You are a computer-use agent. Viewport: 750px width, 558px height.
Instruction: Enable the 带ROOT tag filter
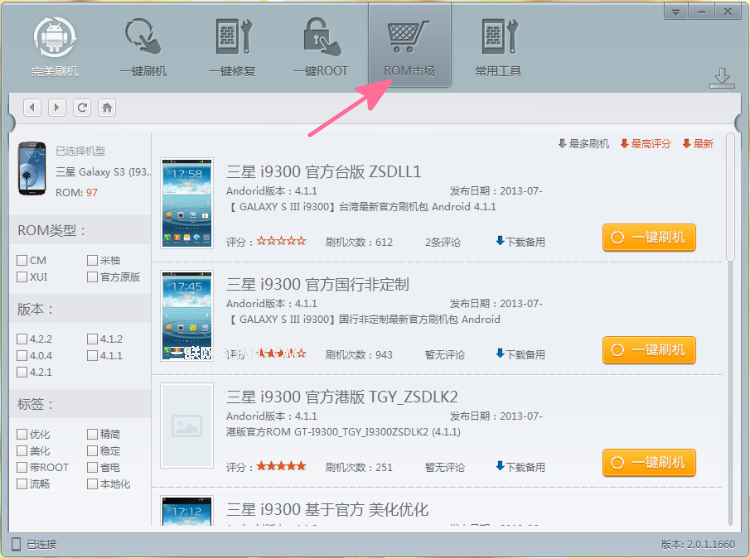tap(22, 467)
